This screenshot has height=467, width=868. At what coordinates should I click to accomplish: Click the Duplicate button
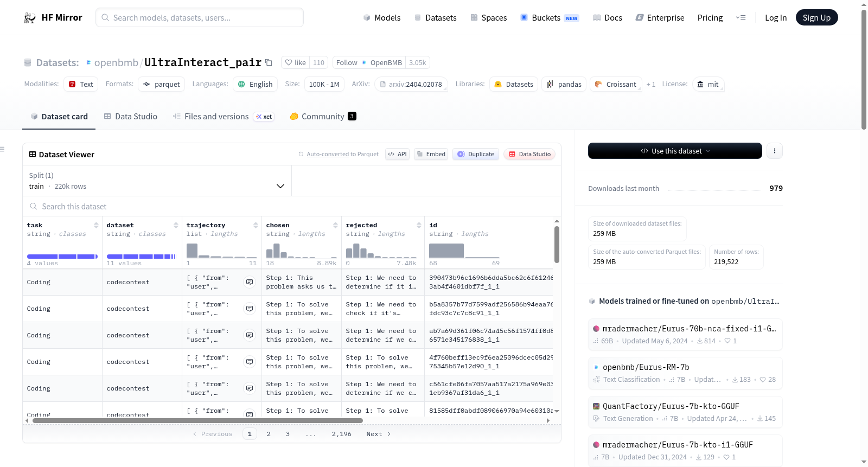click(476, 154)
